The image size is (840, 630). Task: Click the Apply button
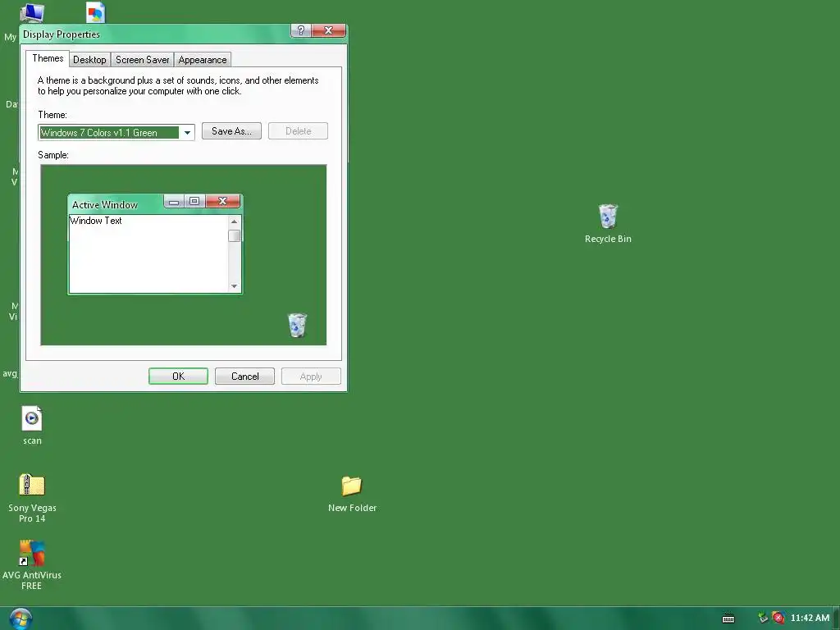tap(311, 376)
